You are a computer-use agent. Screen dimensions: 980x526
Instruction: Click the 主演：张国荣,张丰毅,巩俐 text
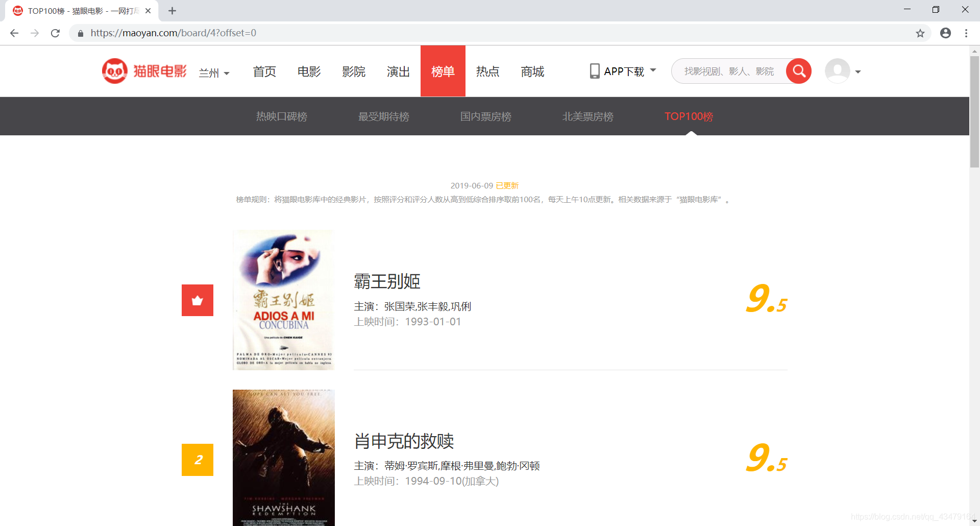[412, 306]
